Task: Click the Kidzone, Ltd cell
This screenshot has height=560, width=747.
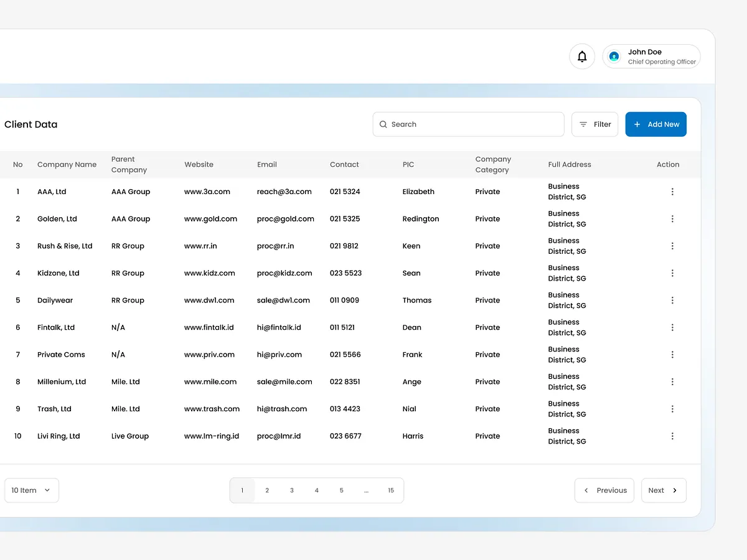Action: click(x=59, y=273)
